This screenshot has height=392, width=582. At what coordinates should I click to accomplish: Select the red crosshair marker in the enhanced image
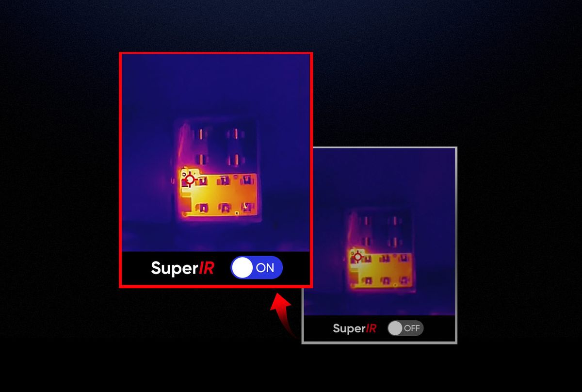pyautogui.click(x=190, y=180)
